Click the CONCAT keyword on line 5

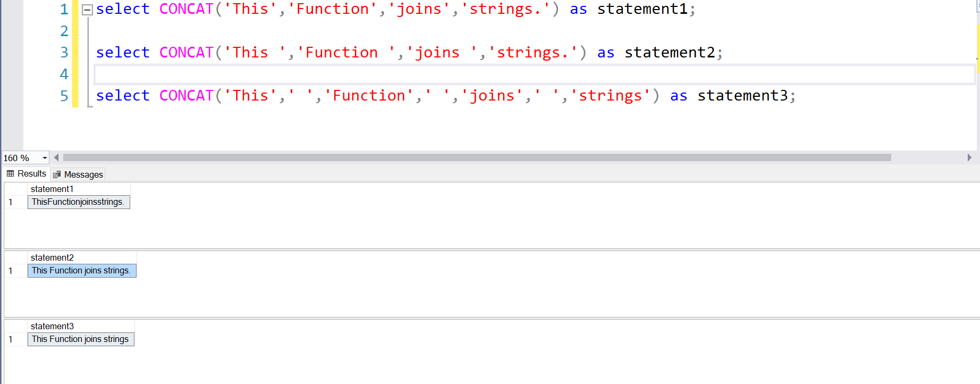(x=187, y=96)
